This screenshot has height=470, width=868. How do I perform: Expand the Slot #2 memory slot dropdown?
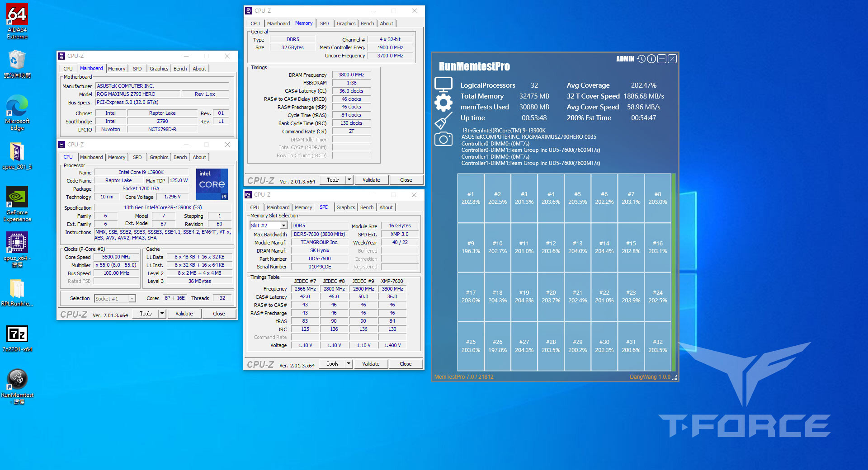tap(283, 226)
